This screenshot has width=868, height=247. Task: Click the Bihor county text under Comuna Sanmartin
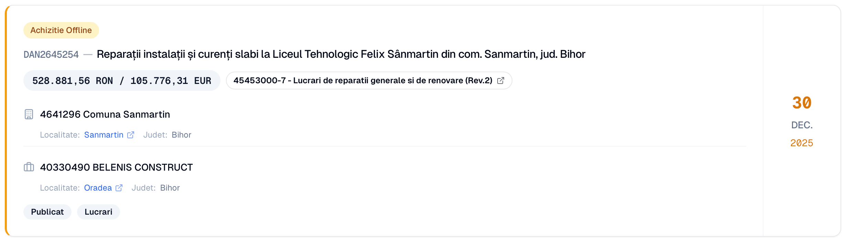pyautogui.click(x=181, y=135)
